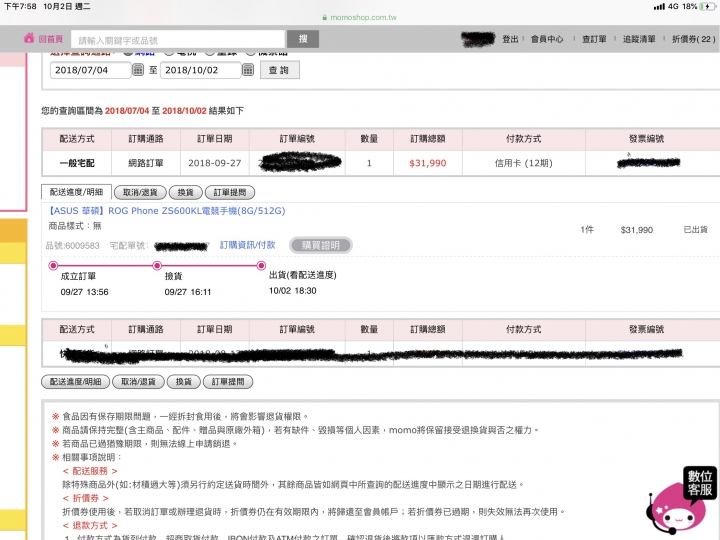Click the 成立訂單 progress marker

click(53, 265)
